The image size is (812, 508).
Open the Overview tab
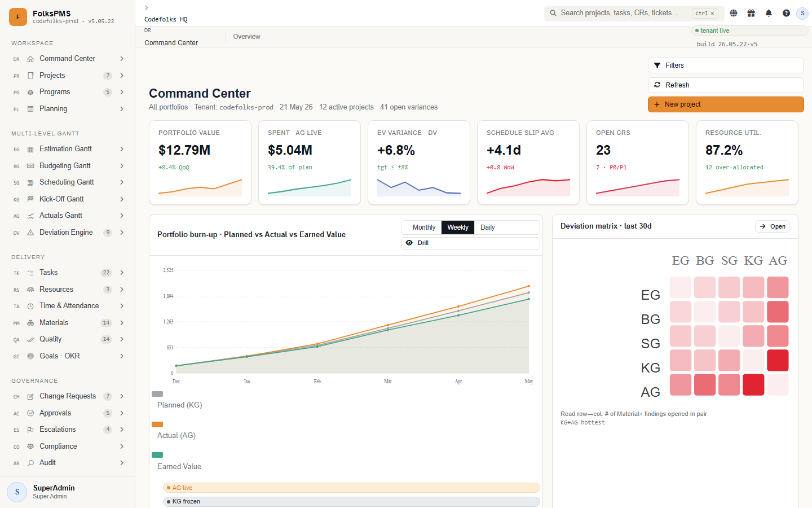246,37
